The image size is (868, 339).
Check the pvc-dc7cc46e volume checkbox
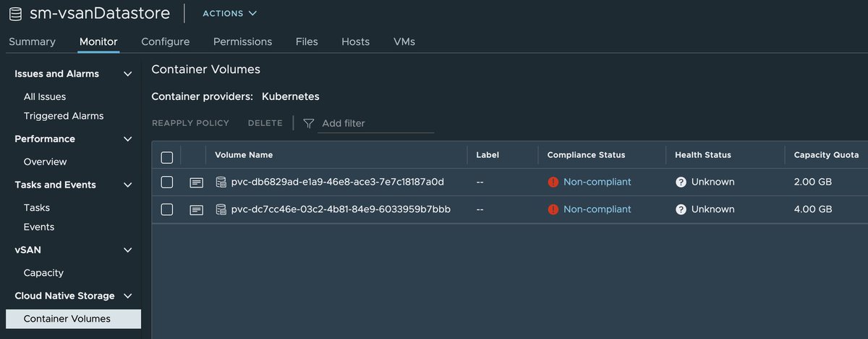(167, 209)
